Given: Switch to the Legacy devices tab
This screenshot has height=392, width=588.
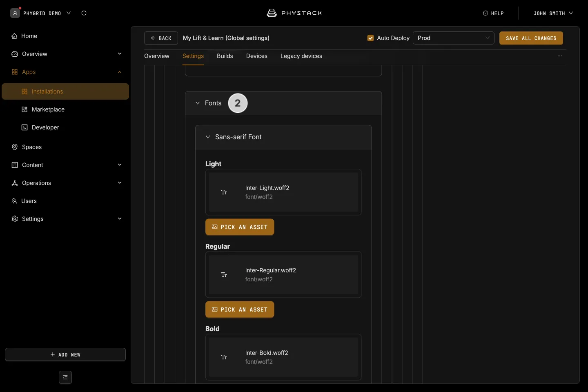Looking at the screenshot, I should point(301,56).
